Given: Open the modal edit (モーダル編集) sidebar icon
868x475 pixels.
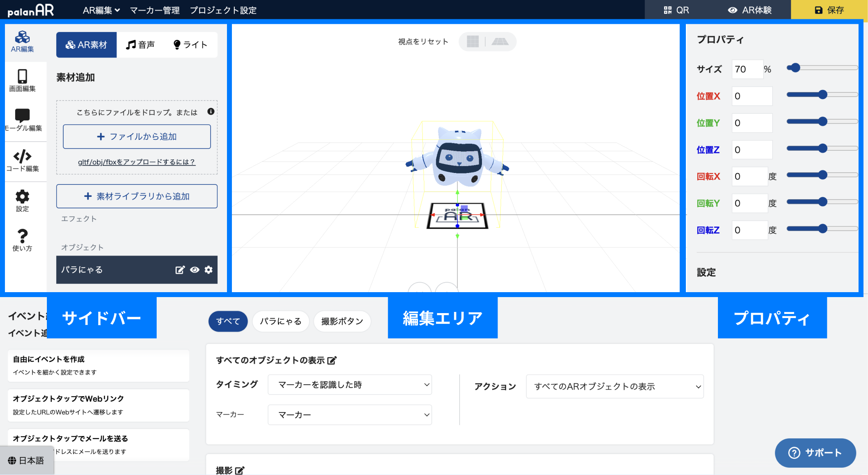Looking at the screenshot, I should (22, 120).
